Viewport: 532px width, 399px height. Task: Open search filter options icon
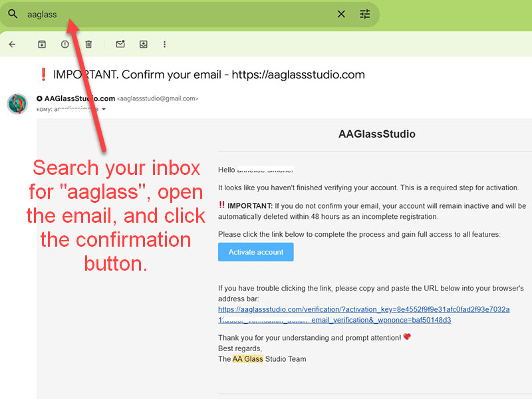click(x=365, y=14)
